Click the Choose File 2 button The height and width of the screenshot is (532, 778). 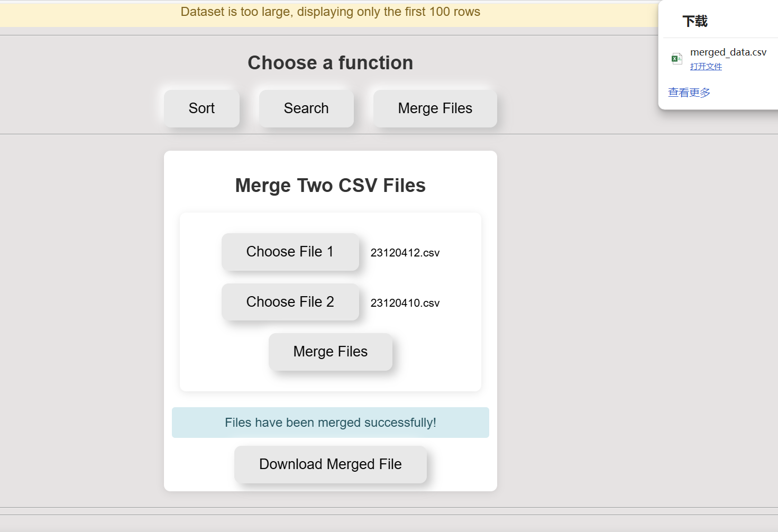click(x=290, y=302)
